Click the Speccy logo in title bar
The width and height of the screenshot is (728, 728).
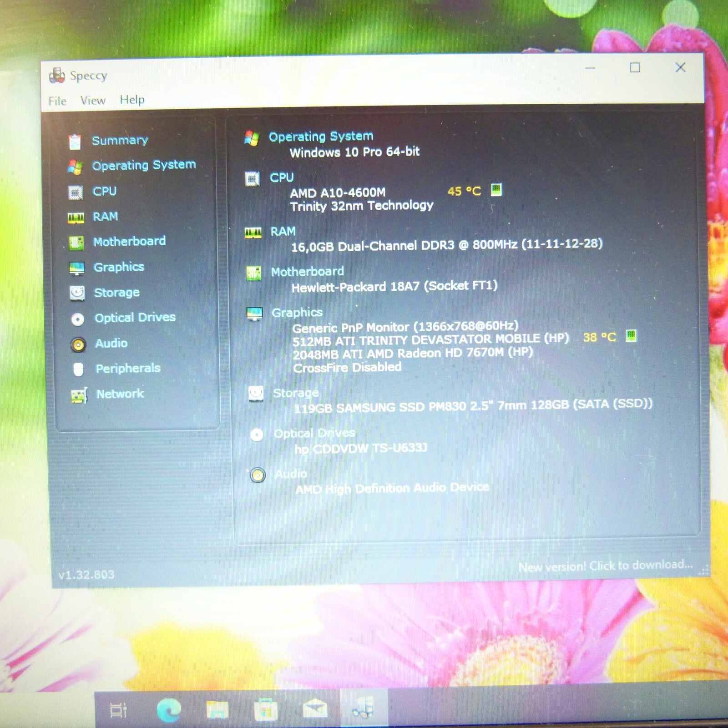(x=57, y=76)
